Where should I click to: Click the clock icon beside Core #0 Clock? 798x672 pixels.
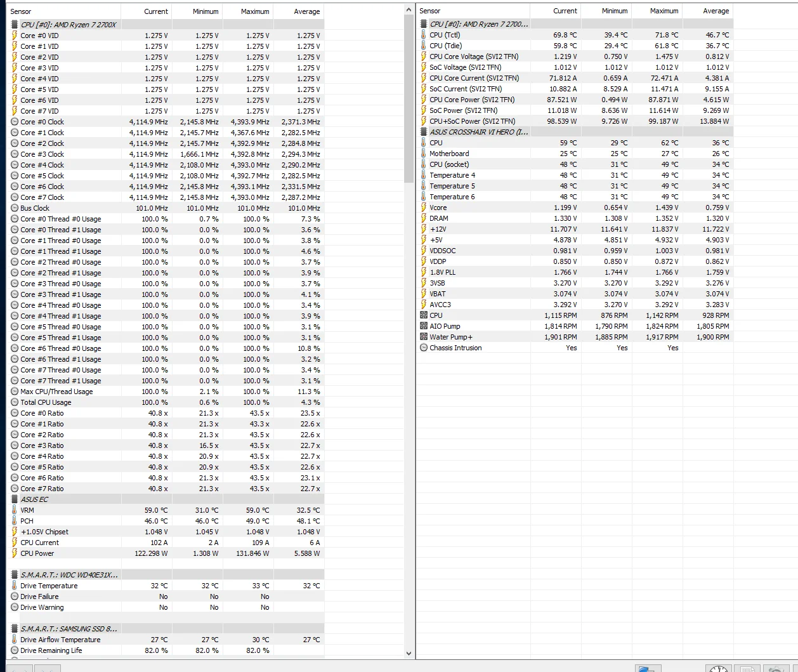point(15,122)
